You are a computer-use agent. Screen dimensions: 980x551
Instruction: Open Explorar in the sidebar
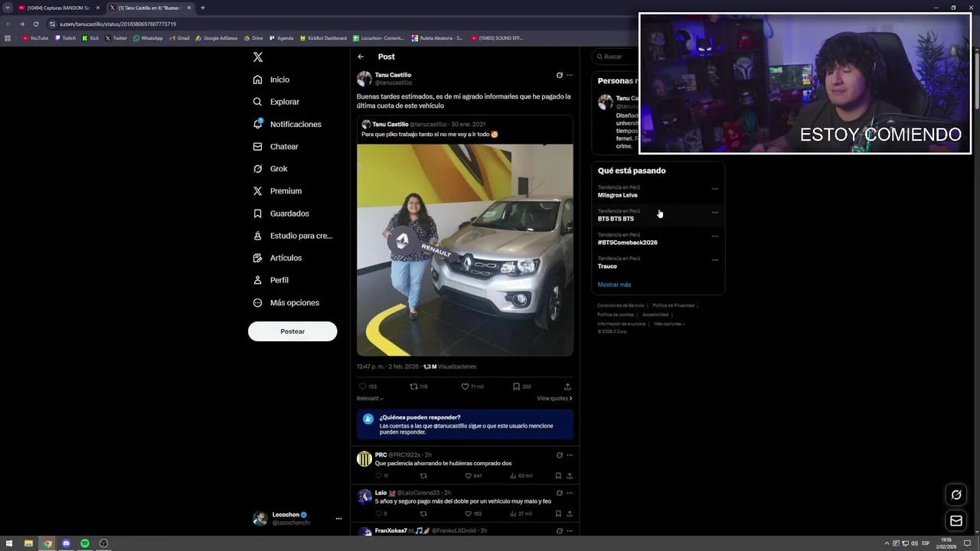[276, 102]
